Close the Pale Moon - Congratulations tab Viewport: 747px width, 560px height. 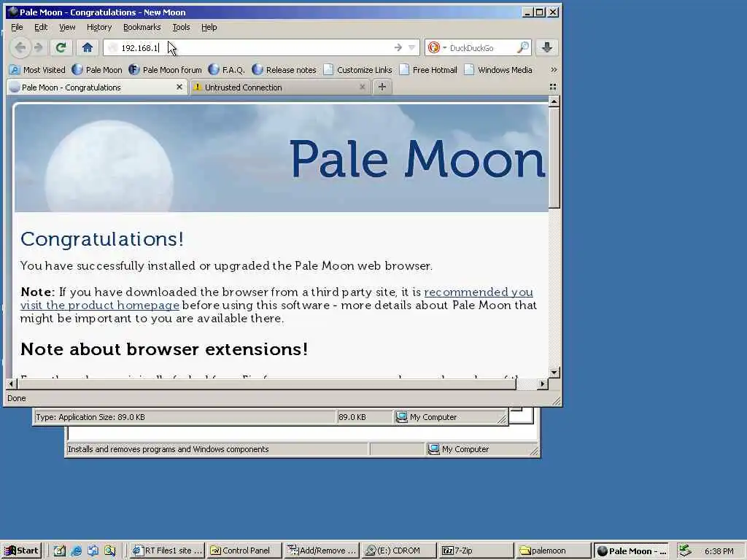(179, 87)
